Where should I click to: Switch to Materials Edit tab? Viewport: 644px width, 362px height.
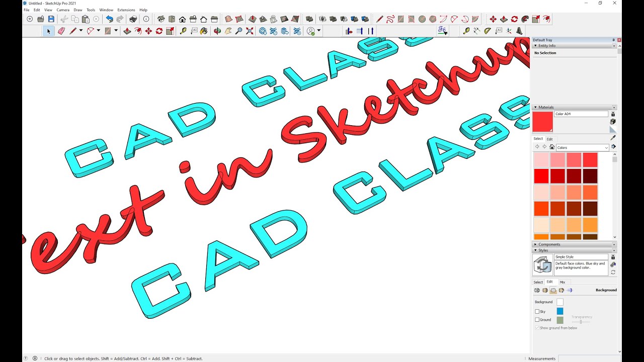click(549, 139)
